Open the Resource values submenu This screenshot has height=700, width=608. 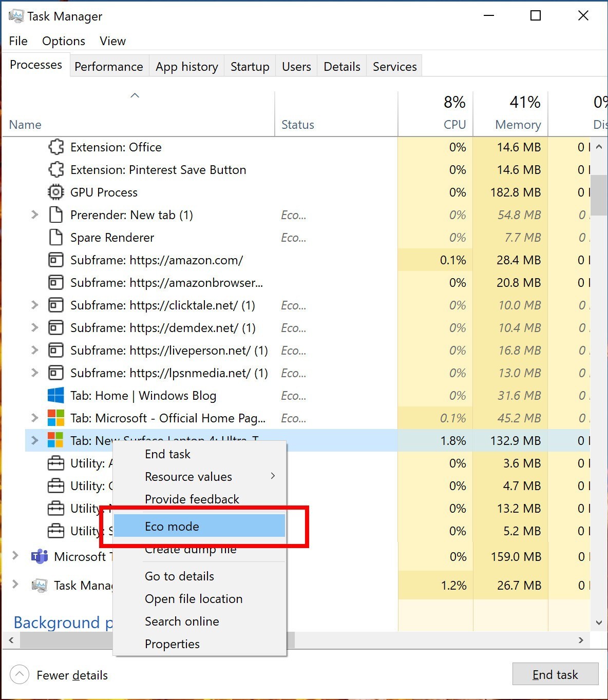pyautogui.click(x=199, y=477)
